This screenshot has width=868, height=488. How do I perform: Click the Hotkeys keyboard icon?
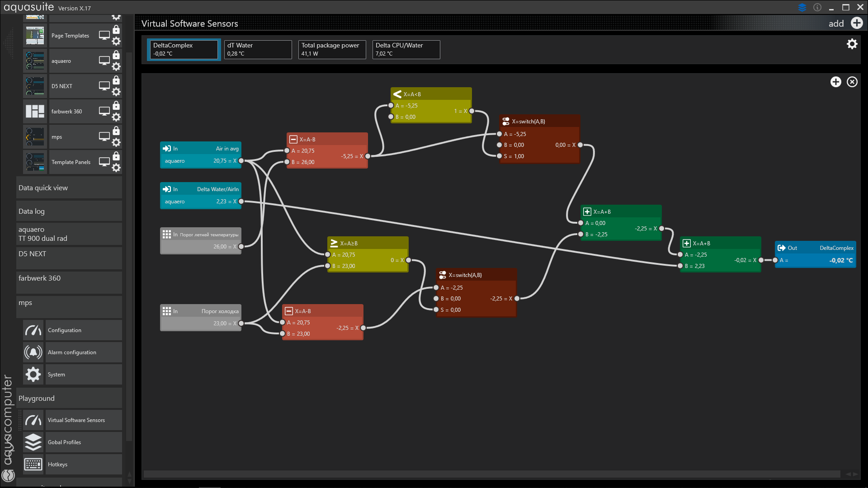[x=33, y=465]
